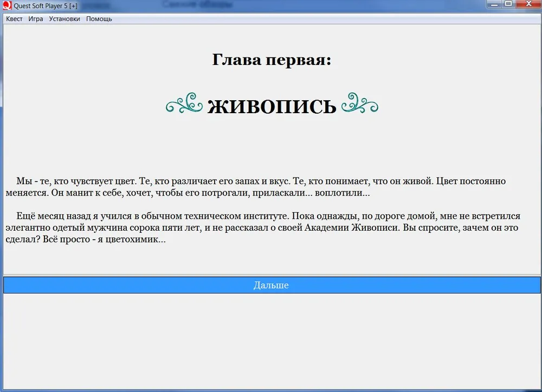Open the Помощь menu

pos(99,19)
